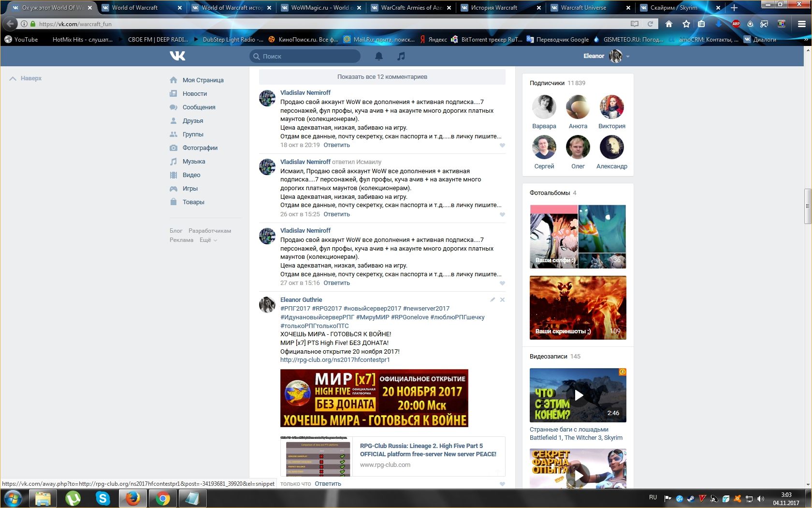812x508 pixels.
Task: Open Видеозаписи section header
Action: pyautogui.click(x=555, y=357)
